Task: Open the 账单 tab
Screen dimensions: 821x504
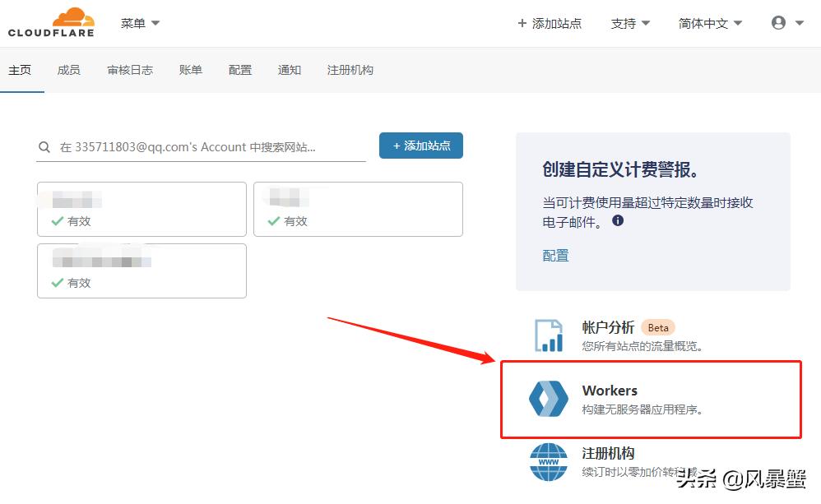Action: point(190,70)
